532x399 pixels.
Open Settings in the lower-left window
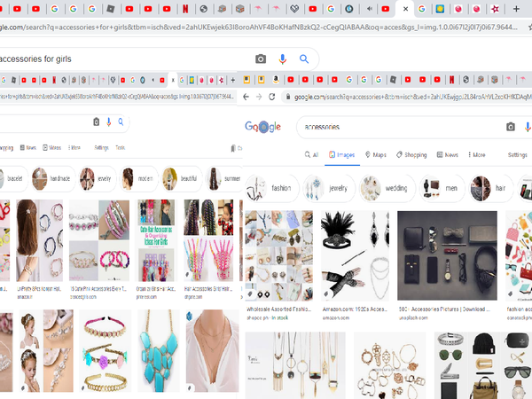point(101,147)
